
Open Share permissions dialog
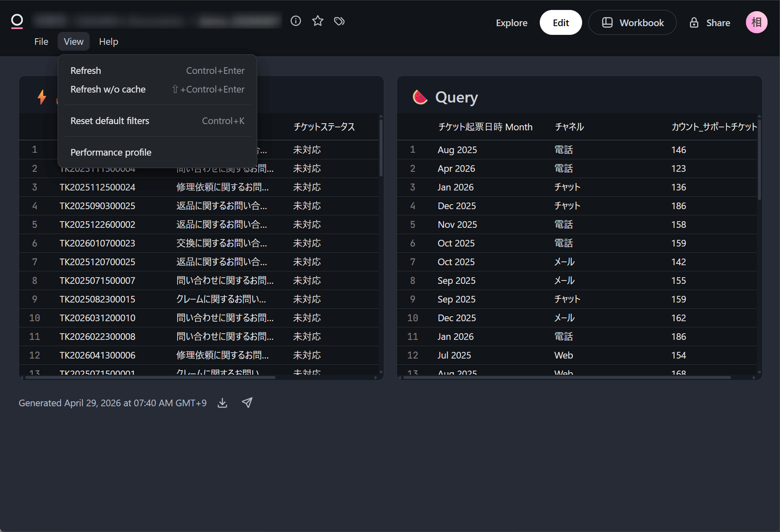click(710, 23)
